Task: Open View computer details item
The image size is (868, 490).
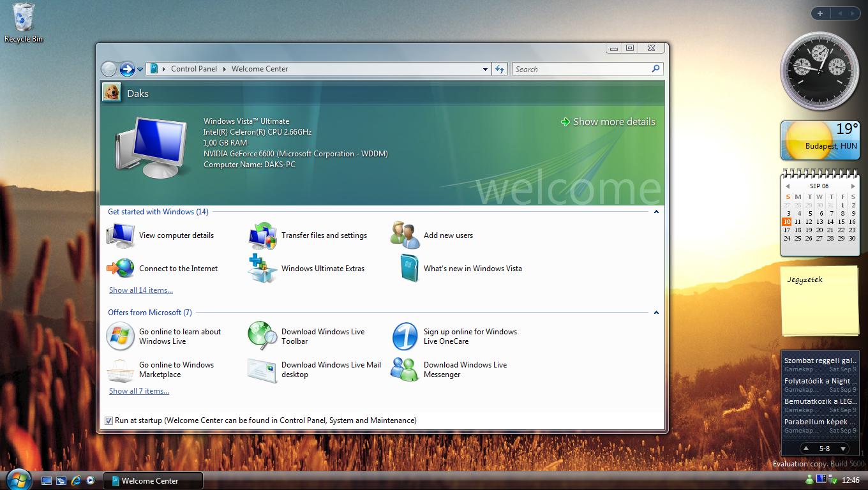Action: (x=161, y=235)
